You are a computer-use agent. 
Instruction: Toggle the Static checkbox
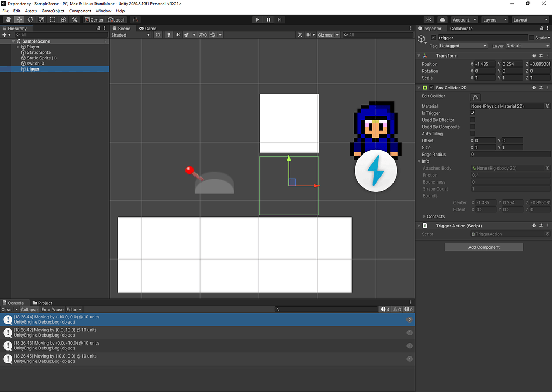coord(532,38)
